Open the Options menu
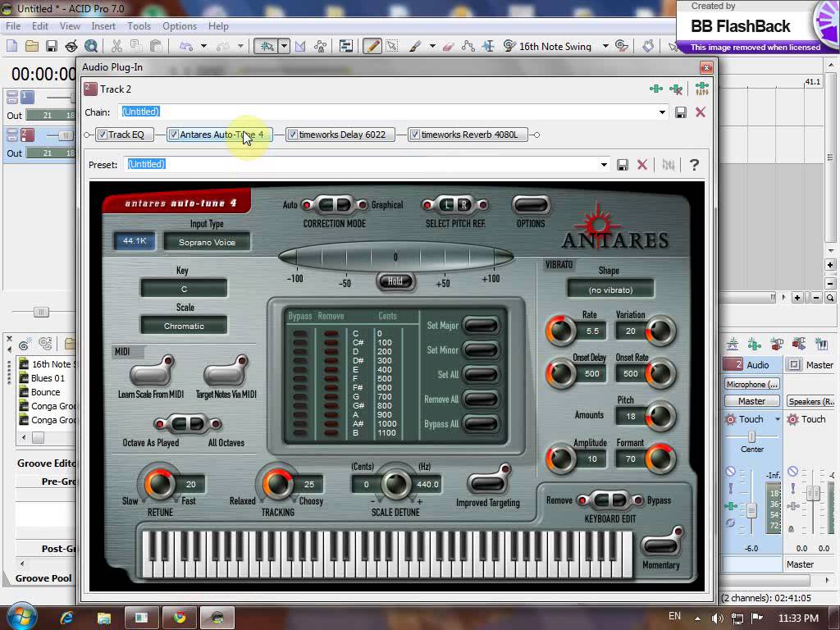The image size is (840, 630). click(180, 25)
